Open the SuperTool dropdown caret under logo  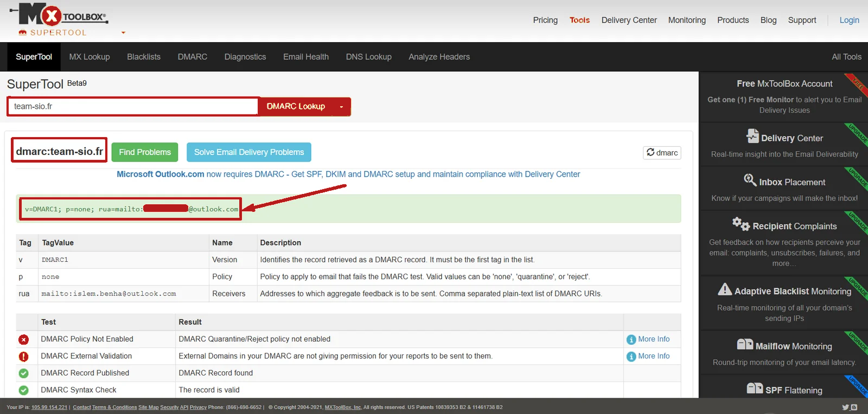pos(123,33)
